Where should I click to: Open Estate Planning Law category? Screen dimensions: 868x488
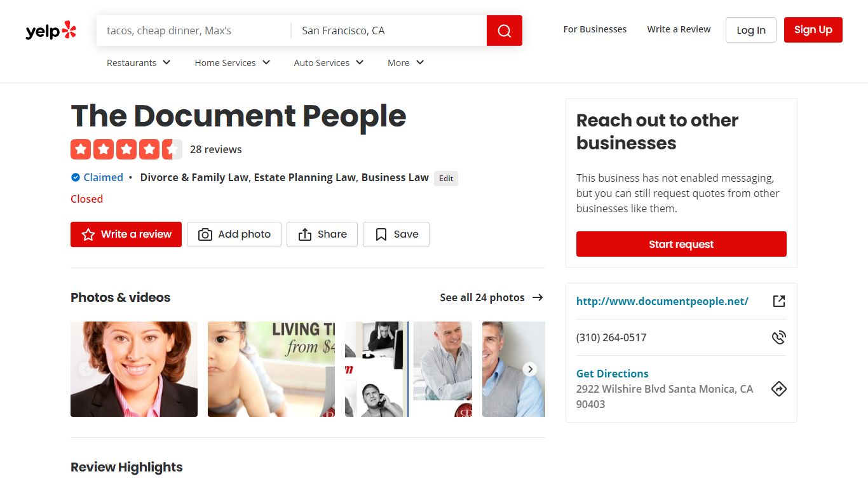[x=305, y=177]
